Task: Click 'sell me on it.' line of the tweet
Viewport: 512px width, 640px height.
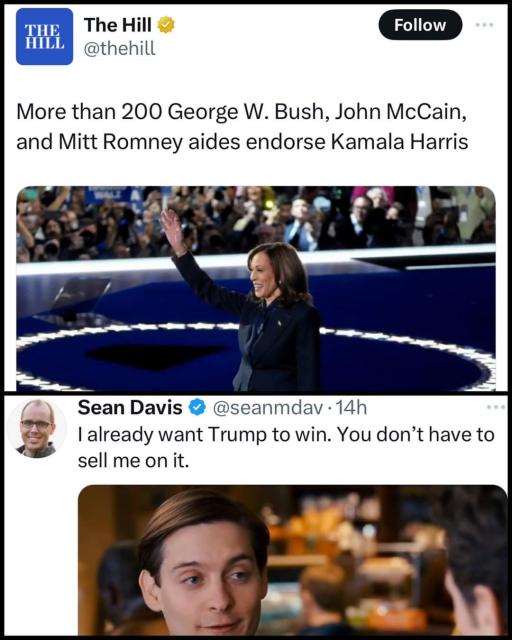Action: click(134, 461)
